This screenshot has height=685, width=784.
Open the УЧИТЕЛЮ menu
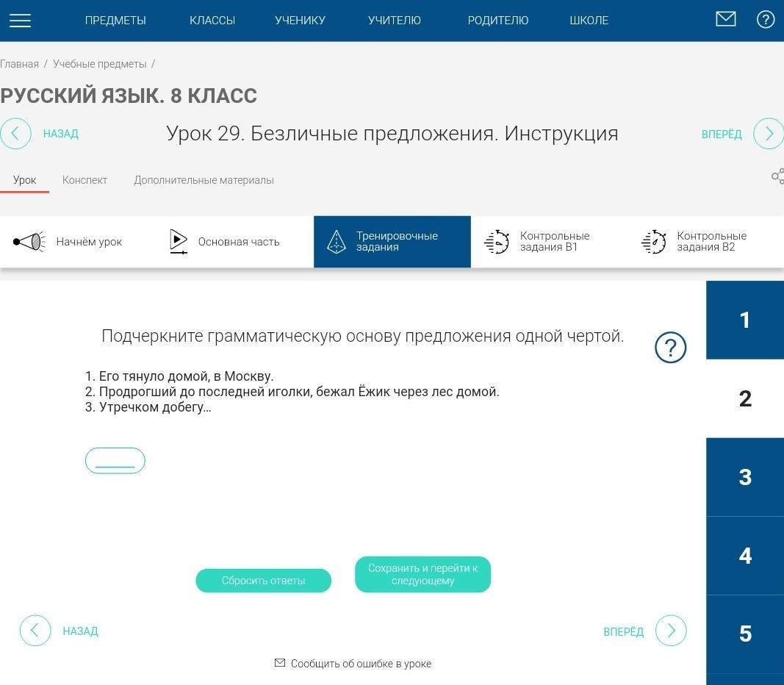(394, 21)
